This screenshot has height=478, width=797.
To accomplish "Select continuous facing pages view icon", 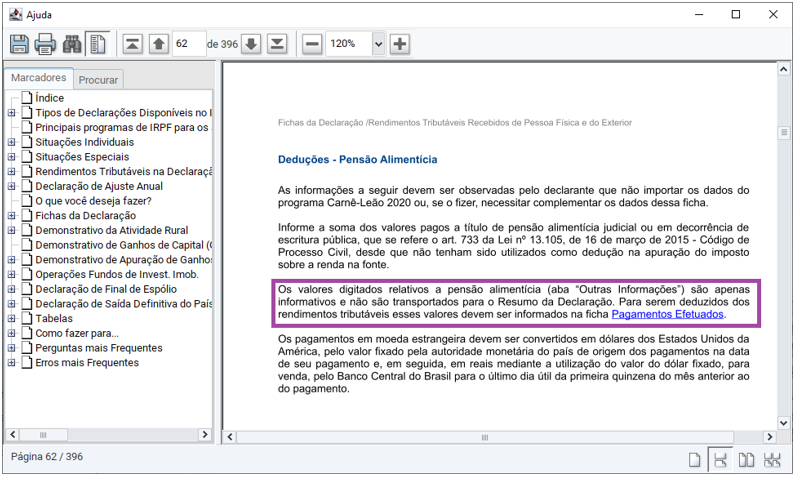I will pos(772,461).
